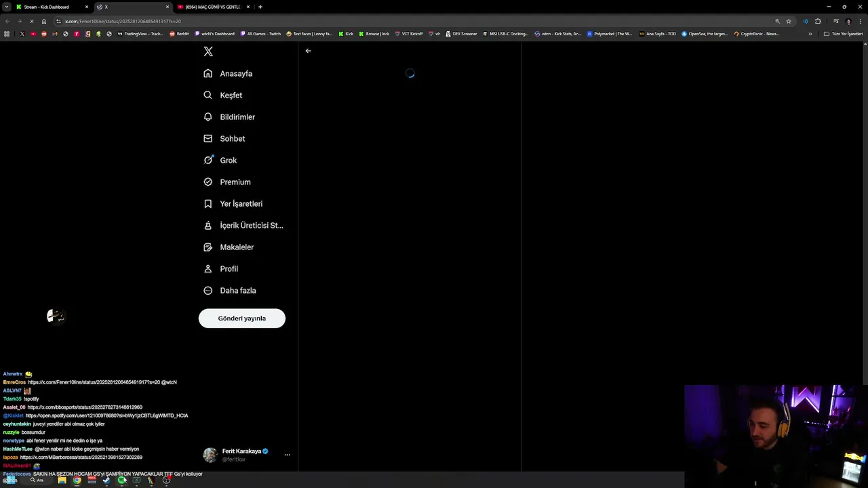Click Fener10line link from EmreCros in chat
868x488 pixels.
tap(94, 382)
